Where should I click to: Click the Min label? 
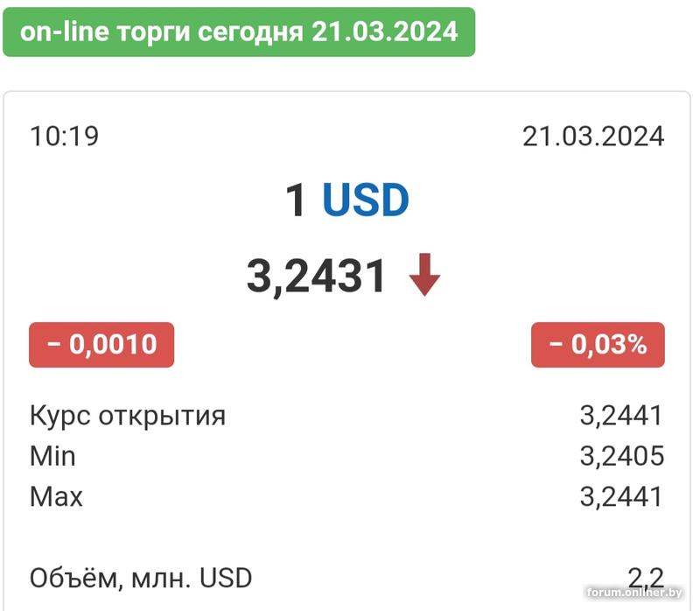[x=53, y=456]
